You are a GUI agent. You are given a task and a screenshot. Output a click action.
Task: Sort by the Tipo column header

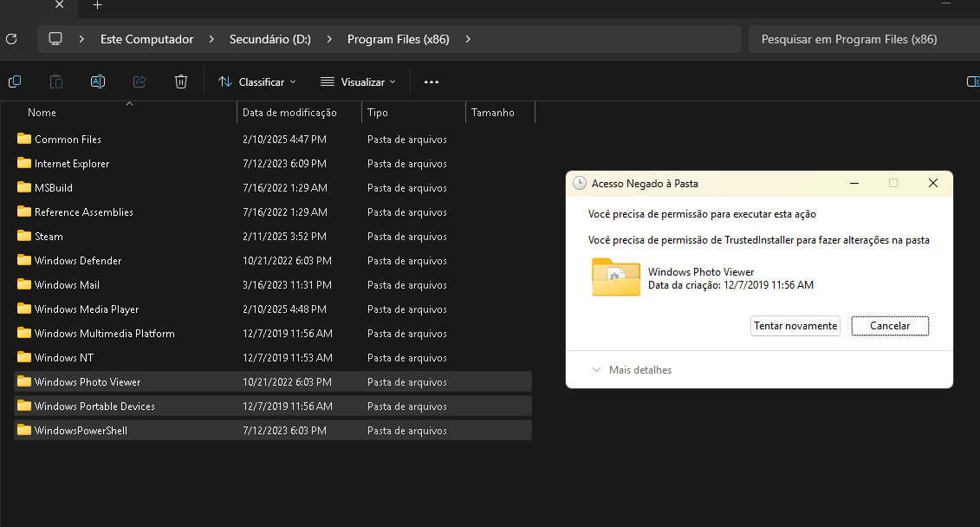378,113
